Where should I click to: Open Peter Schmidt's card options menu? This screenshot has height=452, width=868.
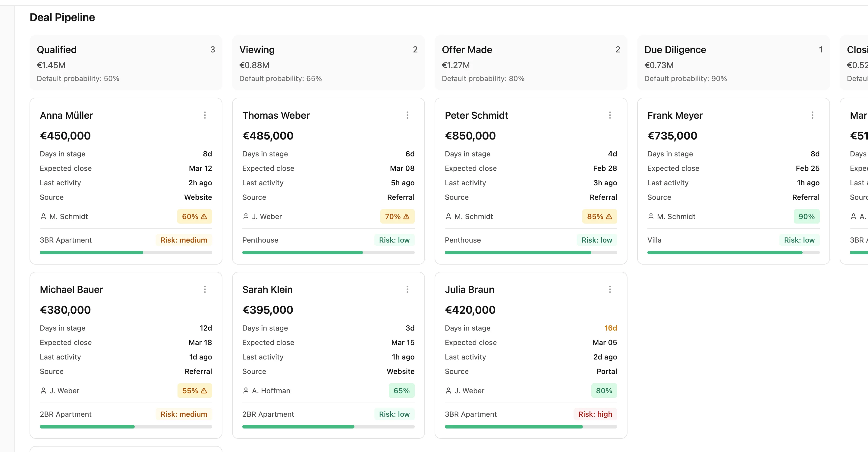(610, 115)
